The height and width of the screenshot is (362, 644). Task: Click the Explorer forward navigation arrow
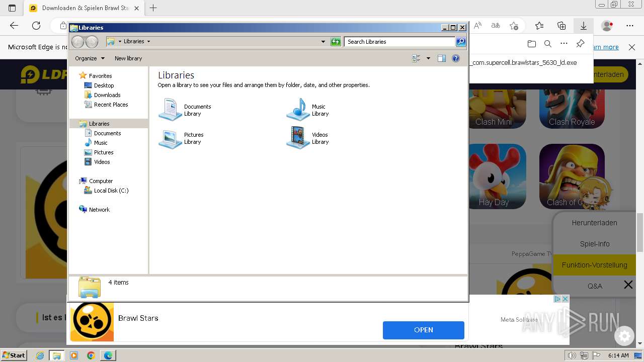[x=92, y=42]
